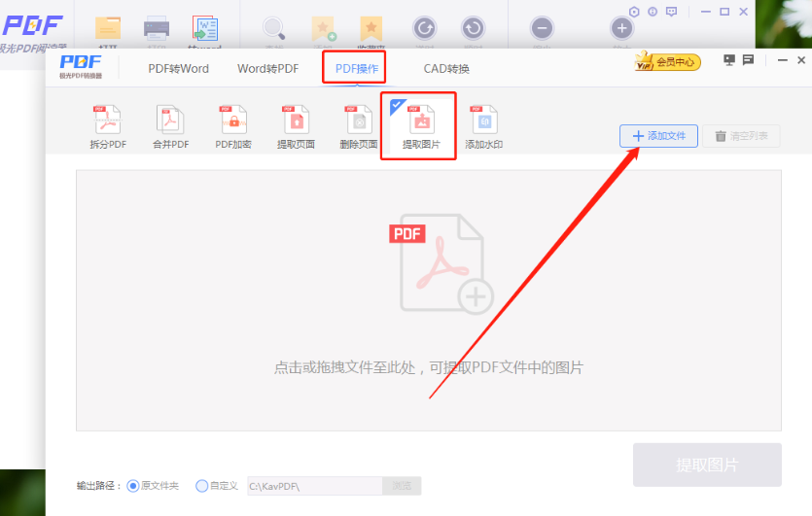Viewport: 812px width, 516px height.
Task: Rotate counterclockwise in the PDF reader toolbar
Action: [424, 28]
